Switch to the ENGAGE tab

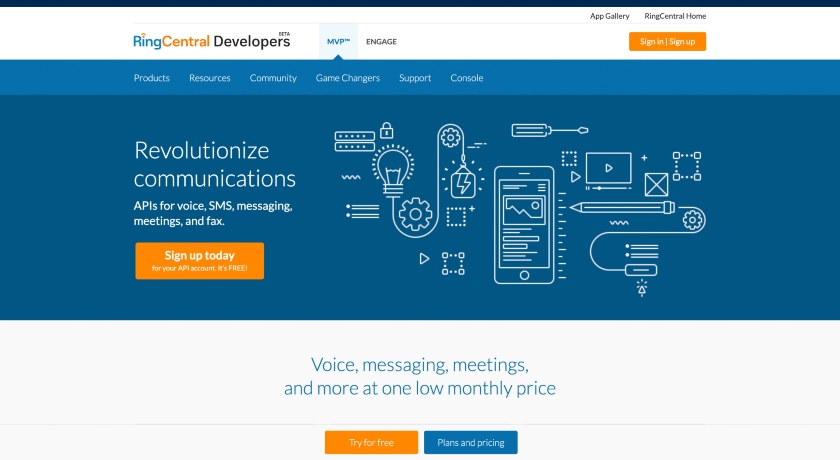click(x=381, y=41)
